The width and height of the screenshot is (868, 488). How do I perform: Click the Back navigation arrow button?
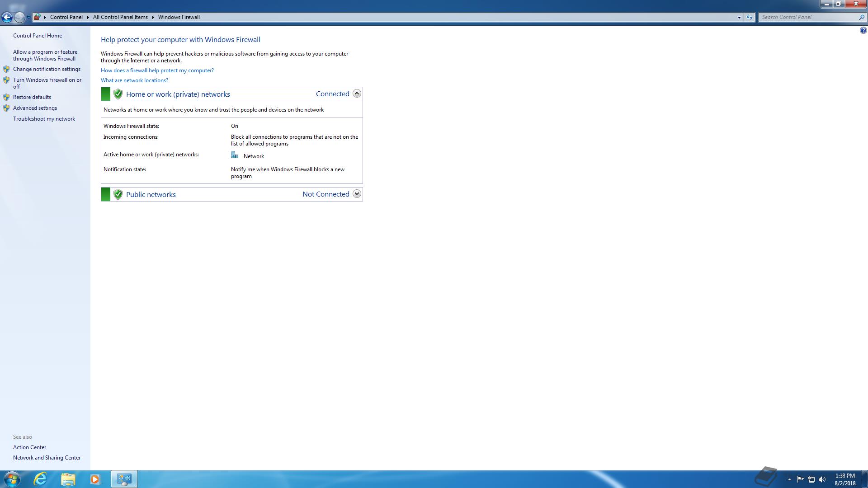(x=7, y=17)
